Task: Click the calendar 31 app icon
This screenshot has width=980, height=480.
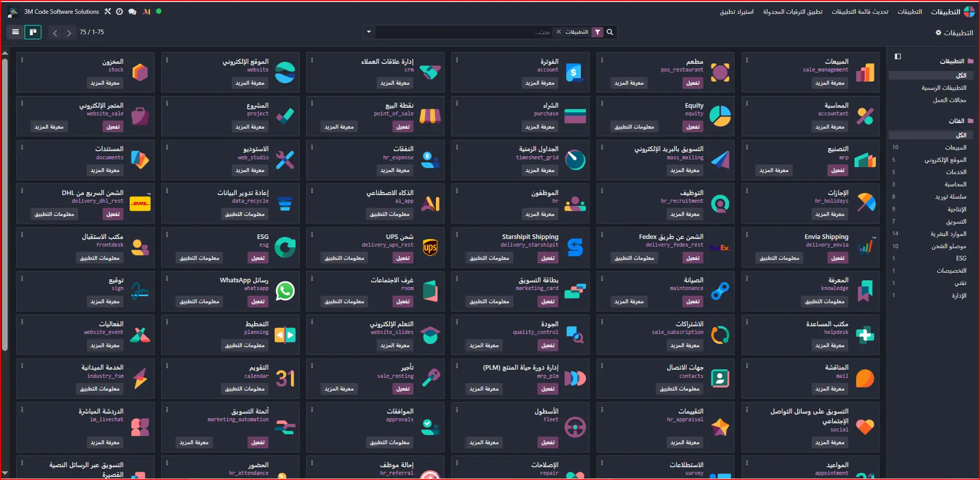Action: (x=285, y=378)
